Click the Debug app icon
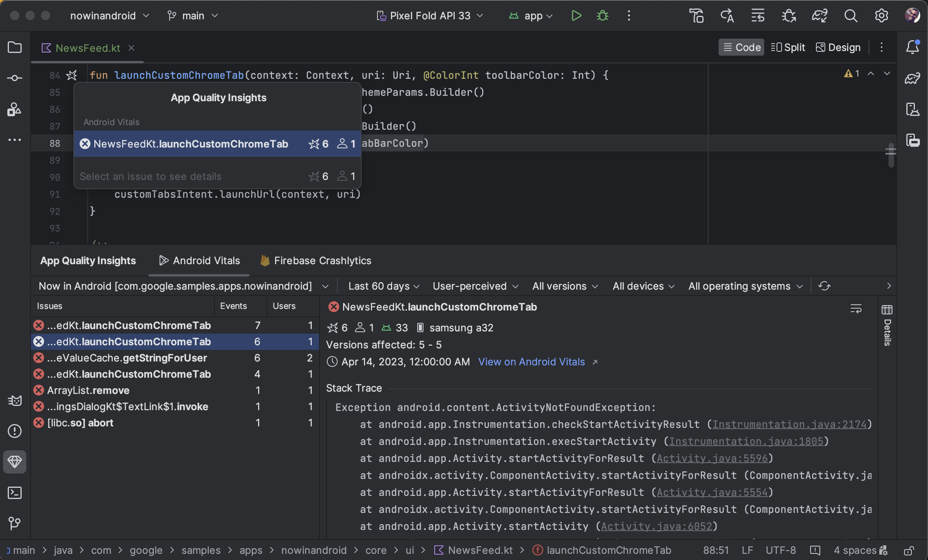 click(602, 15)
